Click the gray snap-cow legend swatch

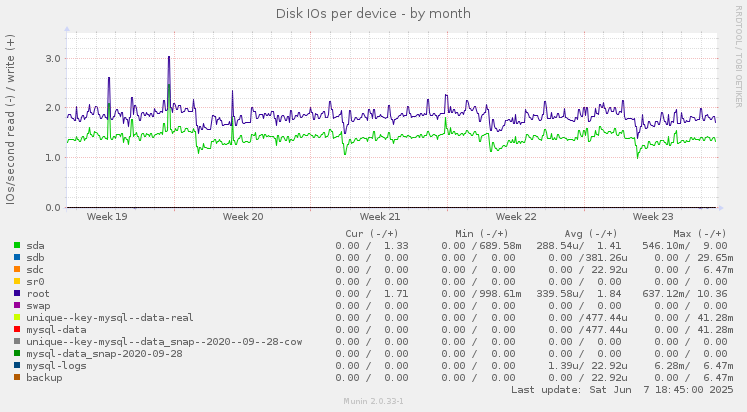pyautogui.click(x=17, y=342)
